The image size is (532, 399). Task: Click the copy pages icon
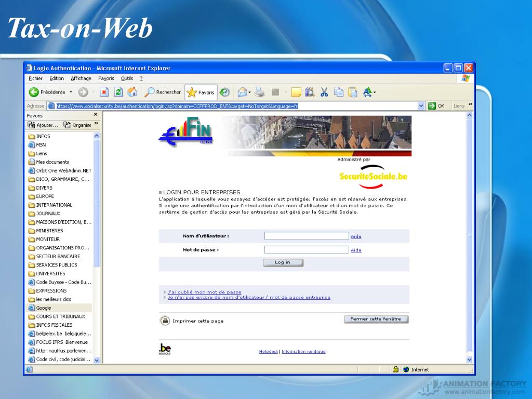[339, 92]
